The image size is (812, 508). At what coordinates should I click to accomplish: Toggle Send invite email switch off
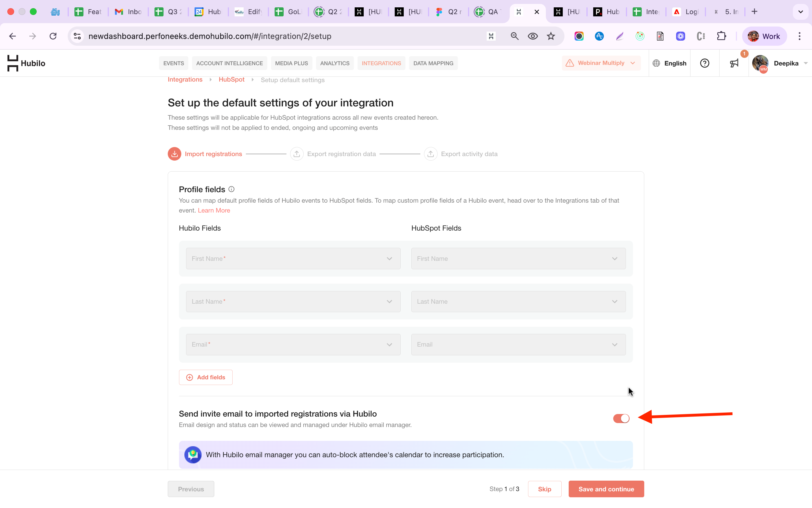[621, 418]
